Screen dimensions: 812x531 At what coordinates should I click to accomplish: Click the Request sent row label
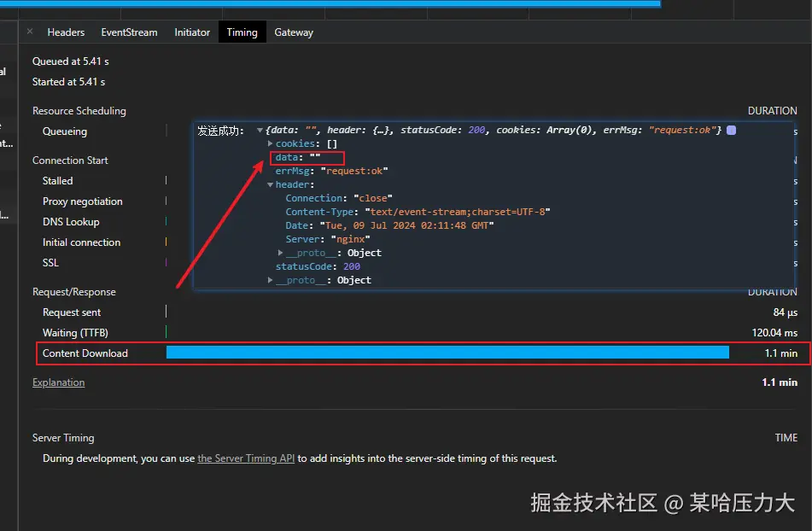pos(72,312)
